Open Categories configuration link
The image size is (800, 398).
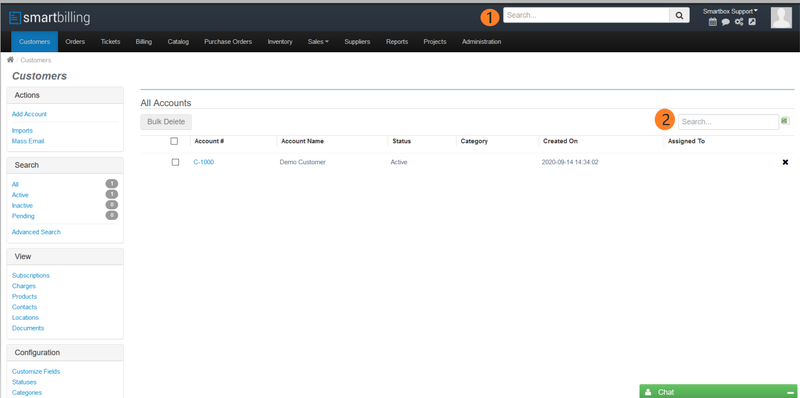(27, 392)
